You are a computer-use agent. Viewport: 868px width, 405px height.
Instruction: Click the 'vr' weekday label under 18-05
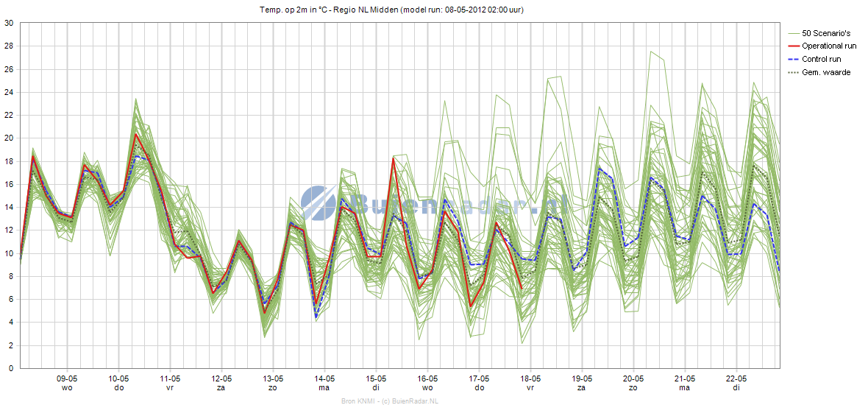point(530,388)
